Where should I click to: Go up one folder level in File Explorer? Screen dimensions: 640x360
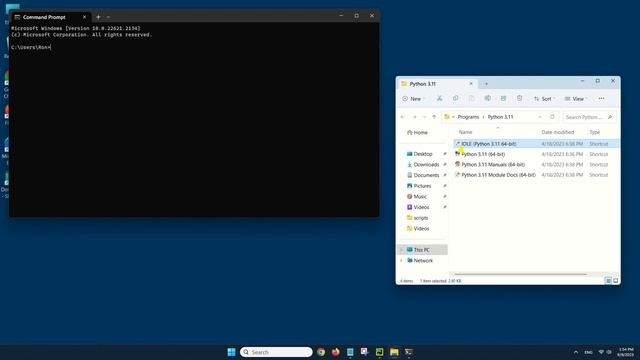[x=434, y=117]
